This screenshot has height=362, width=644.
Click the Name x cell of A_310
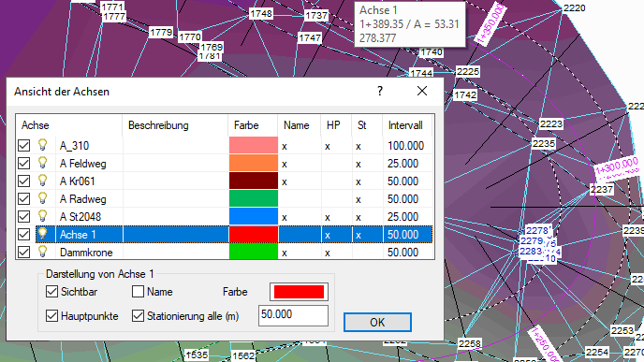[x=285, y=146]
